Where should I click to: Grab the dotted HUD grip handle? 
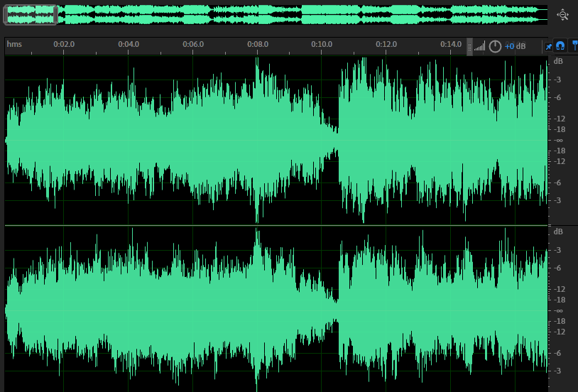click(x=469, y=46)
